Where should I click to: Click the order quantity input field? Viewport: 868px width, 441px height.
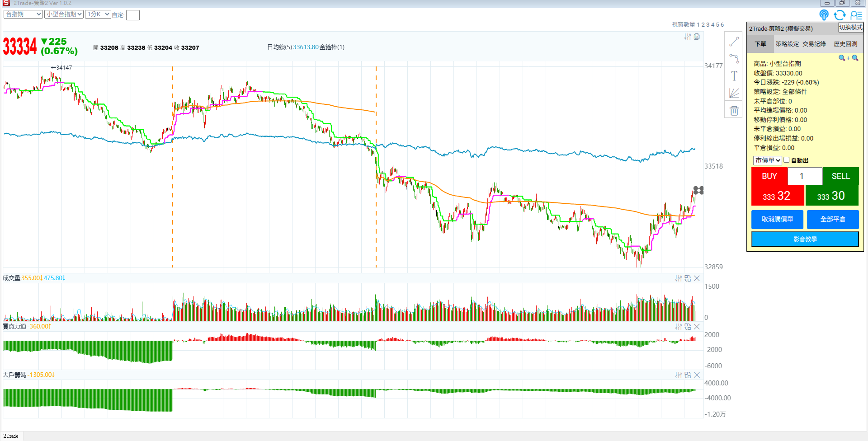coord(804,176)
